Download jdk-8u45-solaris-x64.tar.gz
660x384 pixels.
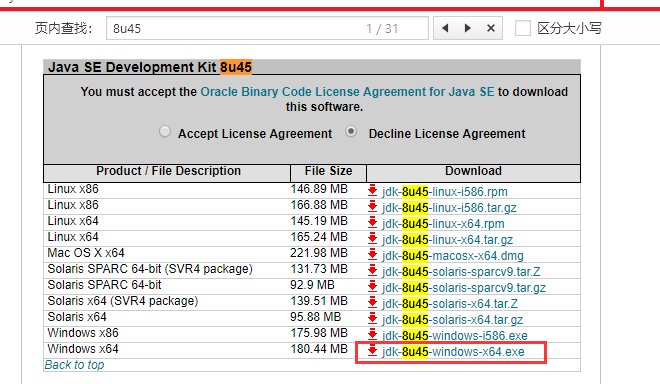point(452,320)
